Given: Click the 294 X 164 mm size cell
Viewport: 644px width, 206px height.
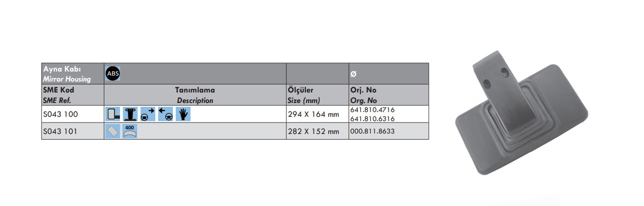Looking at the screenshot, I should pyautogui.click(x=313, y=114).
